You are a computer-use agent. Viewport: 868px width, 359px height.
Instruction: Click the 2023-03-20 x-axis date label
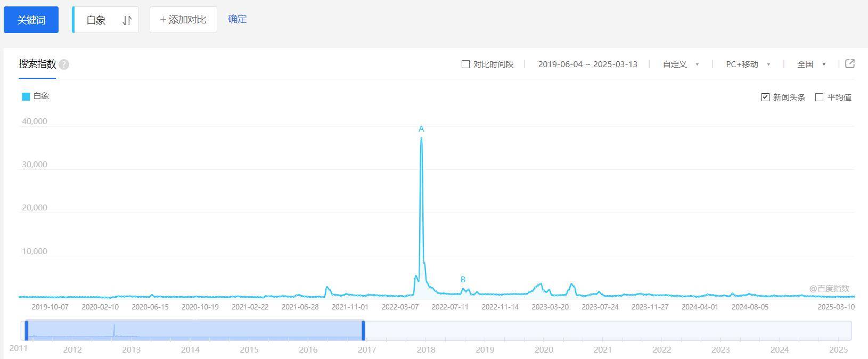pos(550,307)
